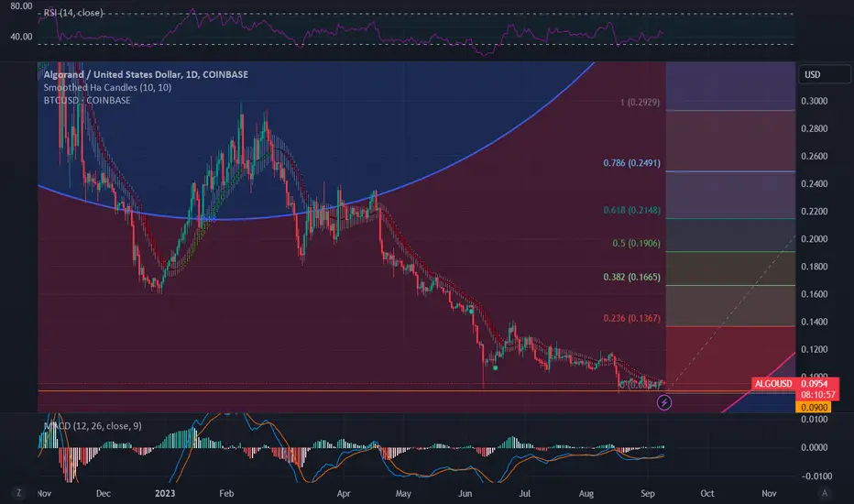Select the orange 0.0900 price label
Viewport: 854px width, 504px height.
[813, 407]
